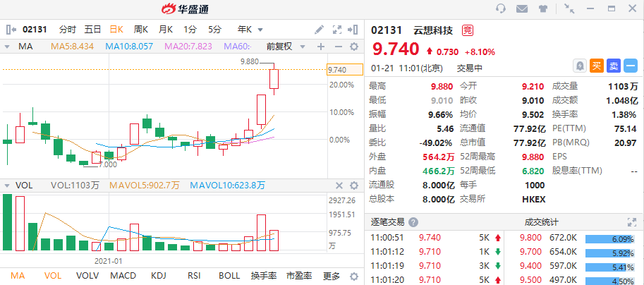Click the MAVOL5:902.7万 label
644x285 pixels.
pos(144,186)
